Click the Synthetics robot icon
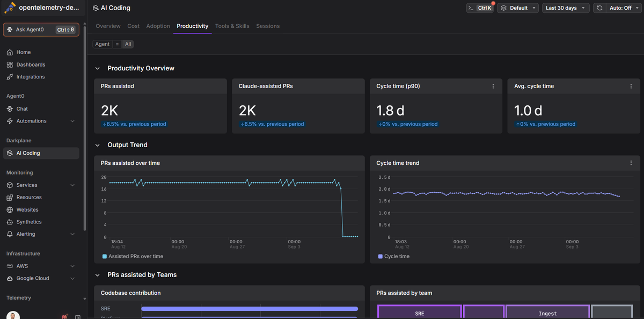 tap(10, 222)
